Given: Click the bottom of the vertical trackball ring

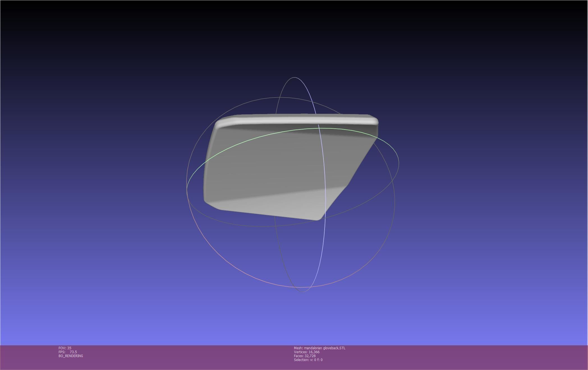Looking at the screenshot, I should click(x=302, y=292).
